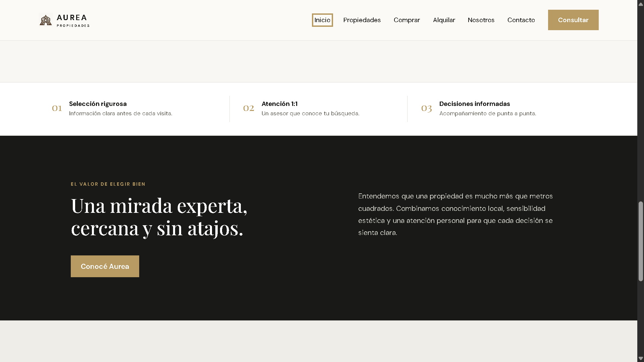Open the Inicio nav item
Image resolution: width=644 pixels, height=362 pixels.
click(322, 20)
